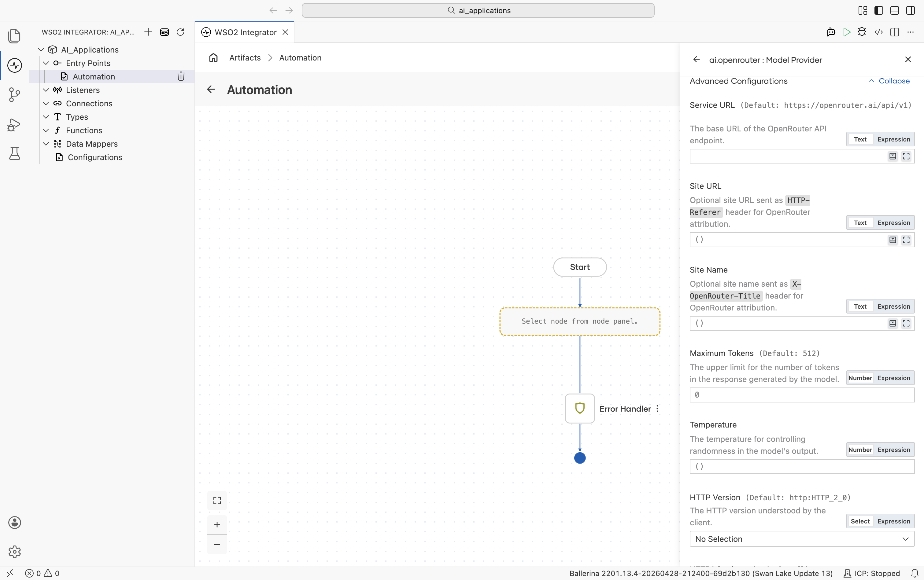
Task: Toggle the Connections tree node
Action: coord(46,103)
